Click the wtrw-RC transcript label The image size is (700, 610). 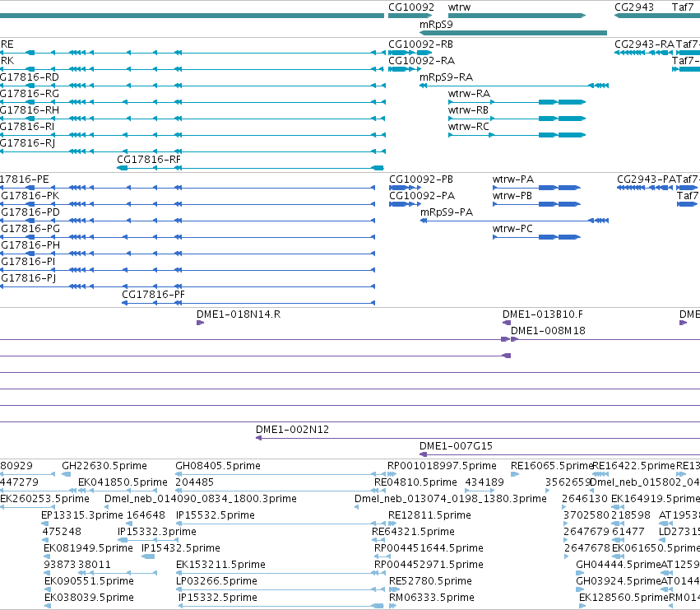click(468, 127)
